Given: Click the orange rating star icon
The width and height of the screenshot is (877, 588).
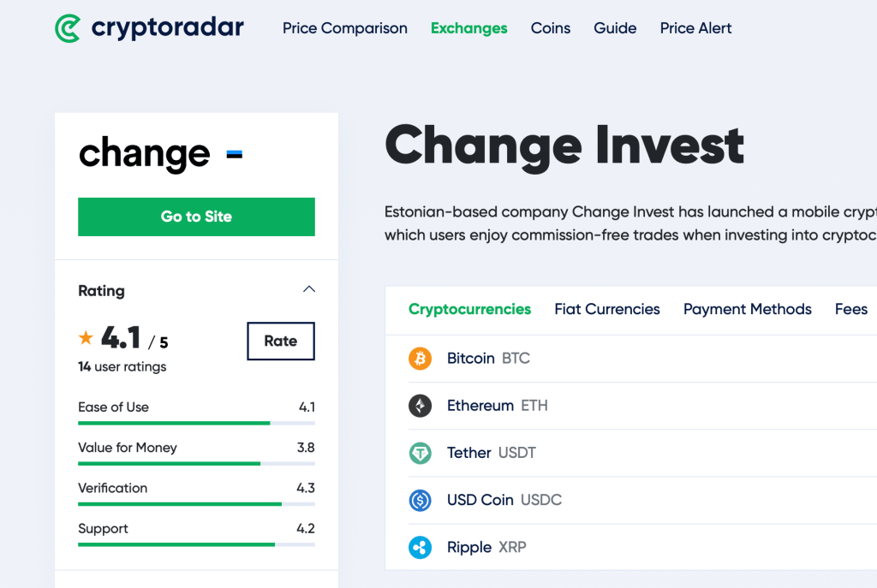Looking at the screenshot, I should 86,339.
